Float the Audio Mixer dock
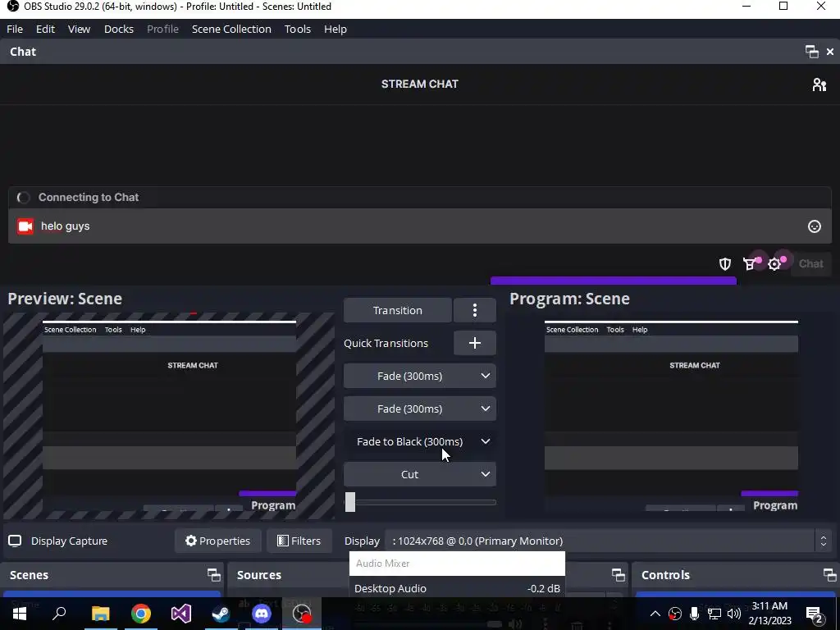The image size is (840, 630). pyautogui.click(x=619, y=575)
